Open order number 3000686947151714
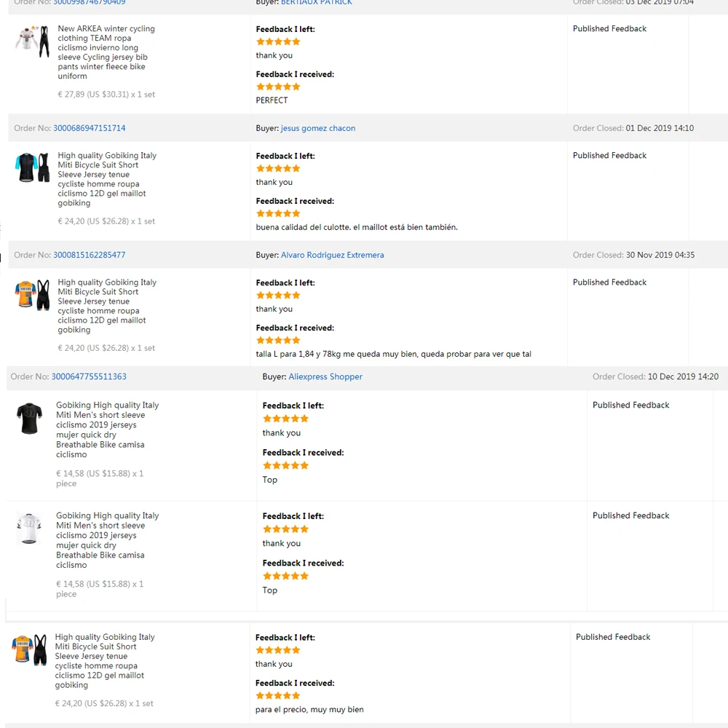Image resolution: width=728 pixels, height=728 pixels. (x=89, y=128)
